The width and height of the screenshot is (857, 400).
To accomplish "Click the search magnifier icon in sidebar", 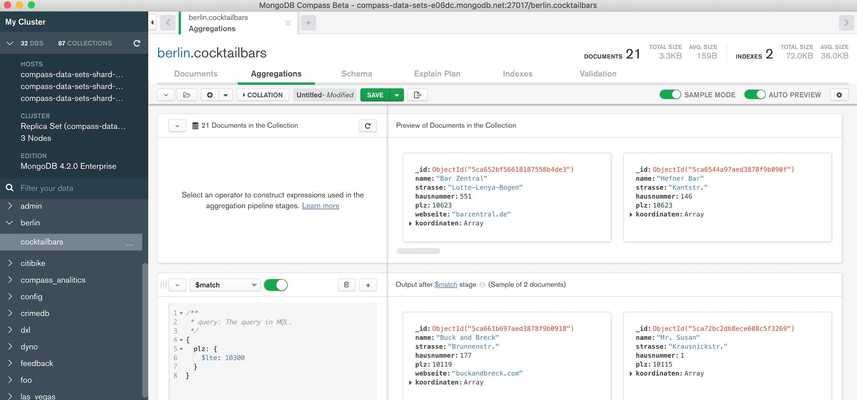I will pos(9,188).
